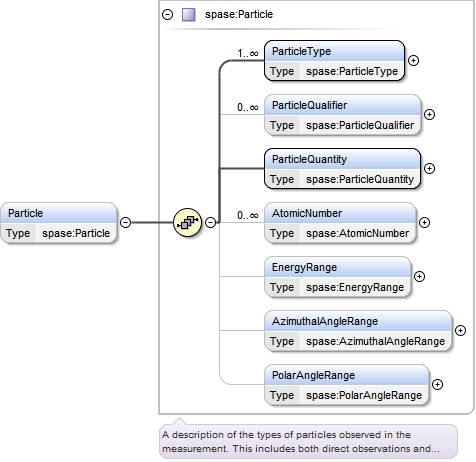Select the EnergyRange element box
The height and width of the screenshot is (462, 476).
click(x=337, y=277)
